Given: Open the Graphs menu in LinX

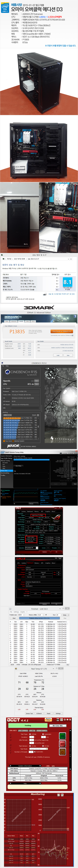Looking at the screenshot, I should click(x=23, y=612).
